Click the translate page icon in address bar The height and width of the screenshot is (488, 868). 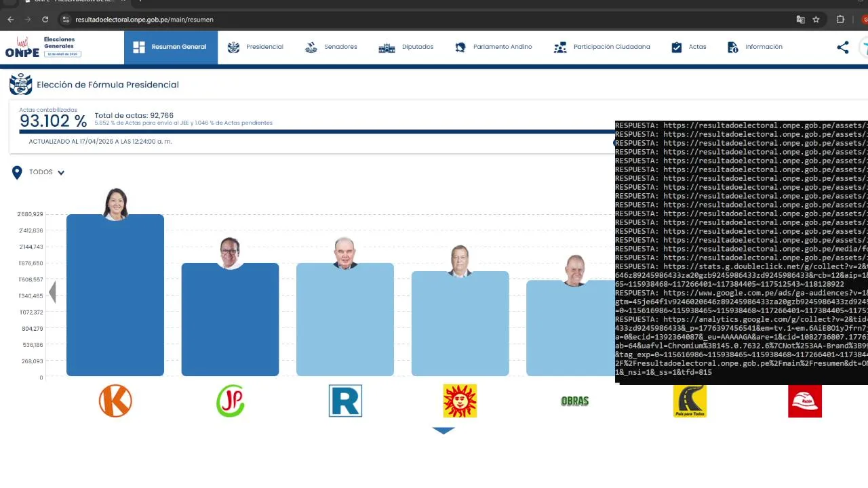point(801,20)
